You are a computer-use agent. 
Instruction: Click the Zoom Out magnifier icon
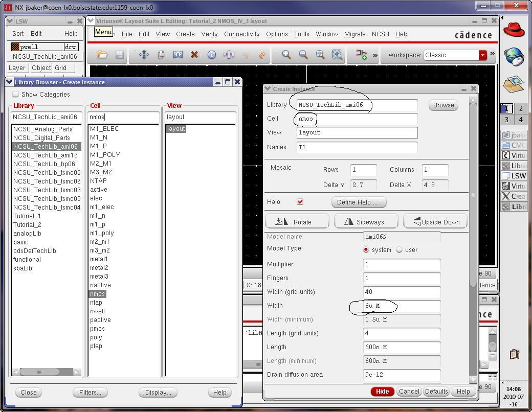click(x=303, y=55)
